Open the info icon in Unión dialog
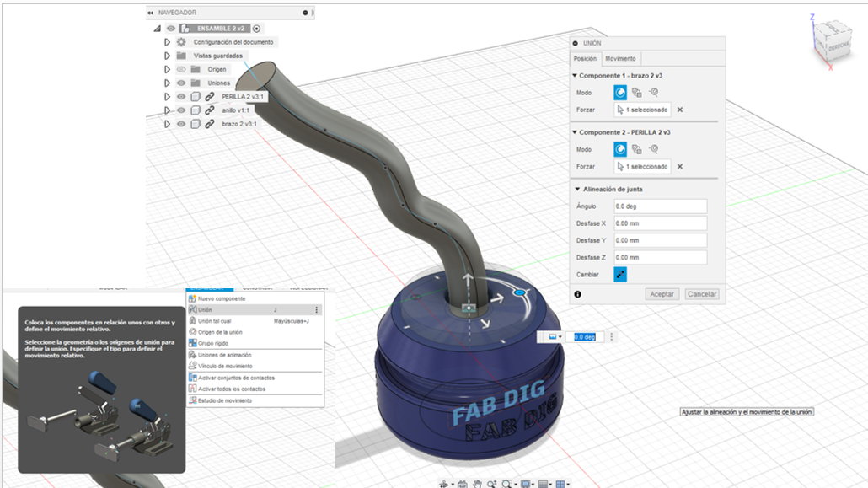Viewport: 868px width, 488px height. (577, 294)
